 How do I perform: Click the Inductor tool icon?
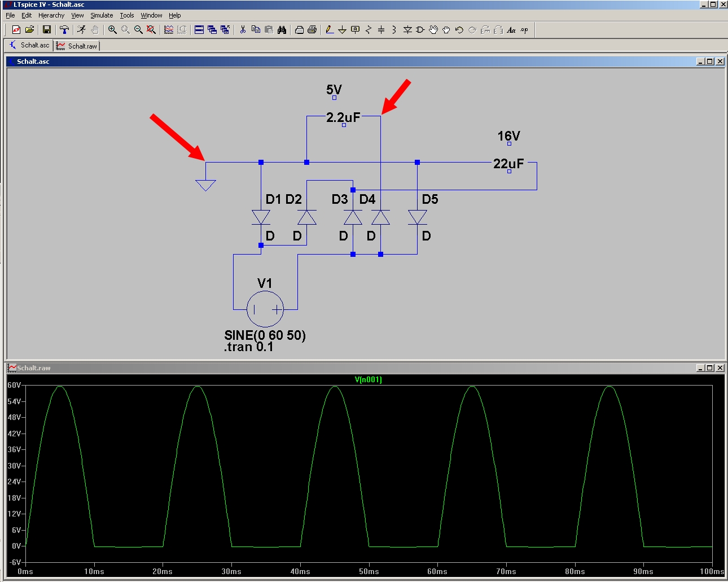tap(394, 30)
